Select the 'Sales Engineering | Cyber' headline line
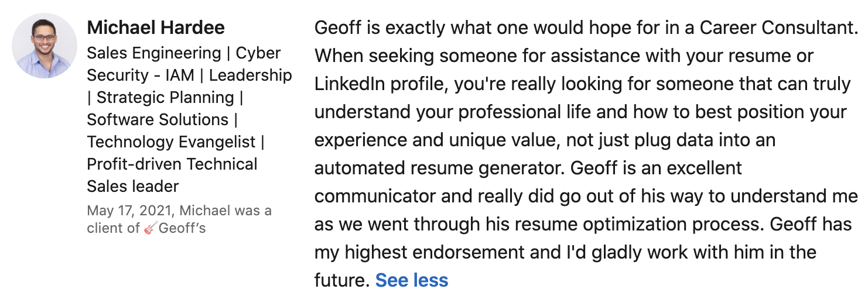 tap(184, 53)
